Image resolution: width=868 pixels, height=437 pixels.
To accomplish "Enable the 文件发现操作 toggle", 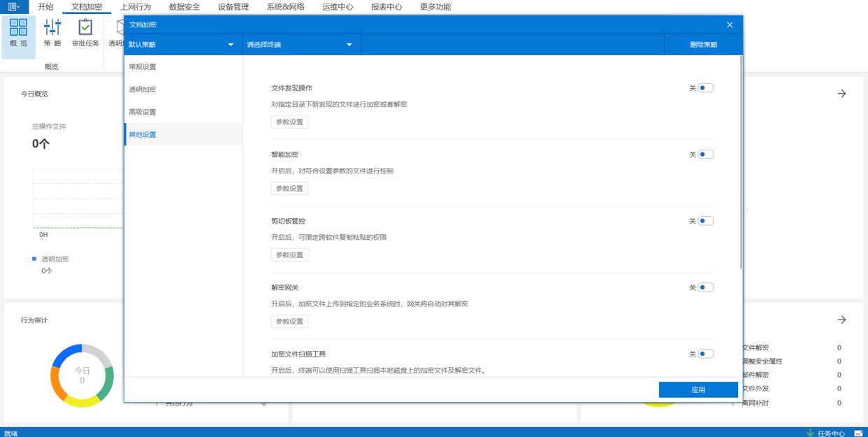I will pyautogui.click(x=705, y=88).
